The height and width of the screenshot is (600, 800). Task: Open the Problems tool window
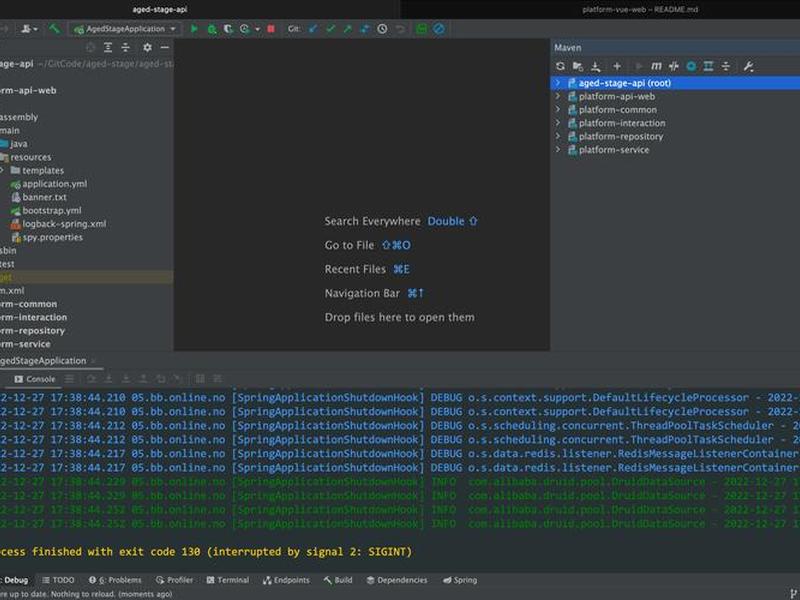click(x=115, y=580)
